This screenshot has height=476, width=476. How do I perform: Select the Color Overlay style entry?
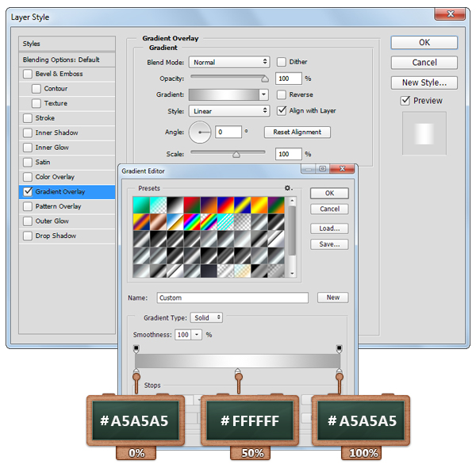click(67, 177)
